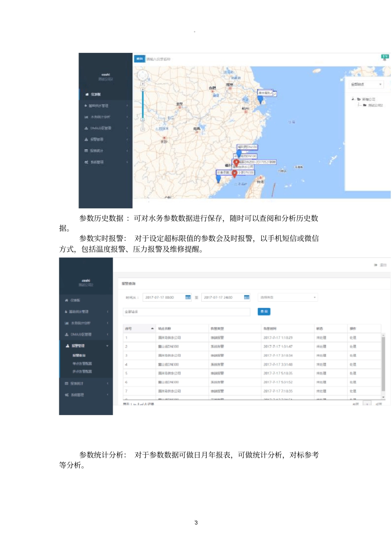392x555 pixels.
Task: Click blue marker near 厦门 coast
Action: tap(219, 179)
